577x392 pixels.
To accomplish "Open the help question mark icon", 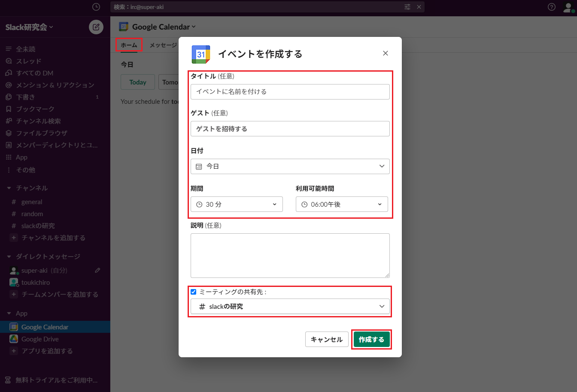I will tap(552, 7).
